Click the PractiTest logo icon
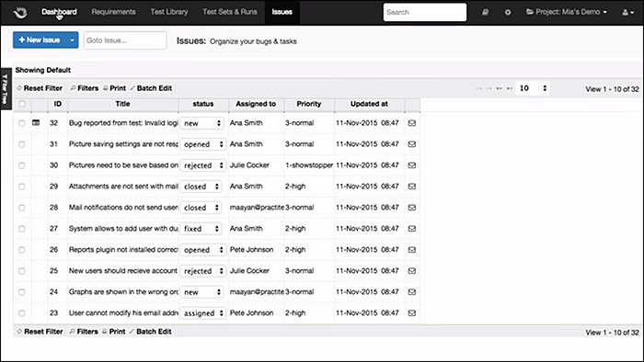 click(x=19, y=12)
